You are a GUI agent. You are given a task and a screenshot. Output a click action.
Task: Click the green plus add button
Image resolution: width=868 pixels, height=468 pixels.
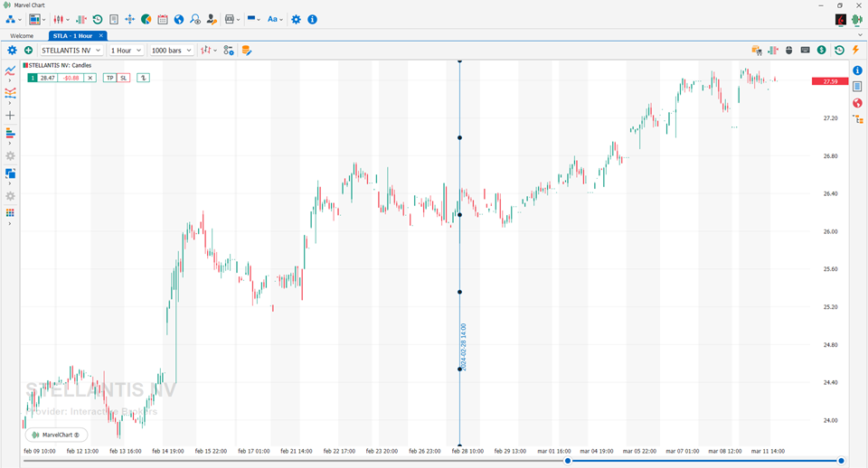point(28,51)
